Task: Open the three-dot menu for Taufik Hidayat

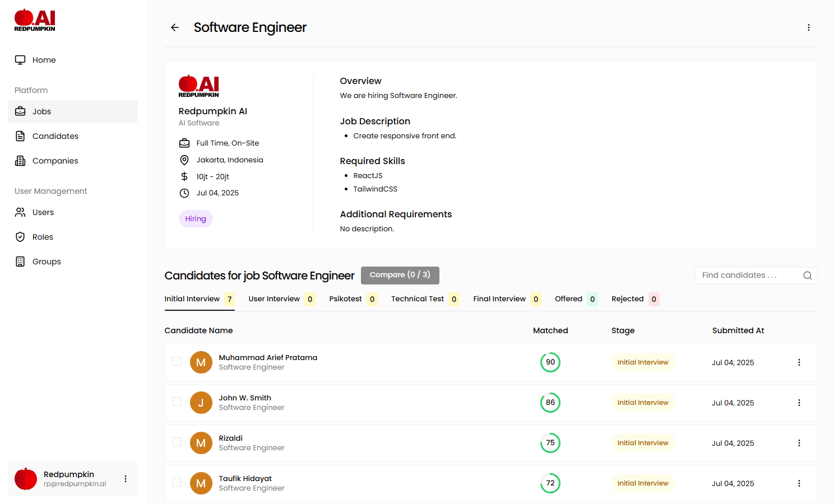Action: [799, 483]
